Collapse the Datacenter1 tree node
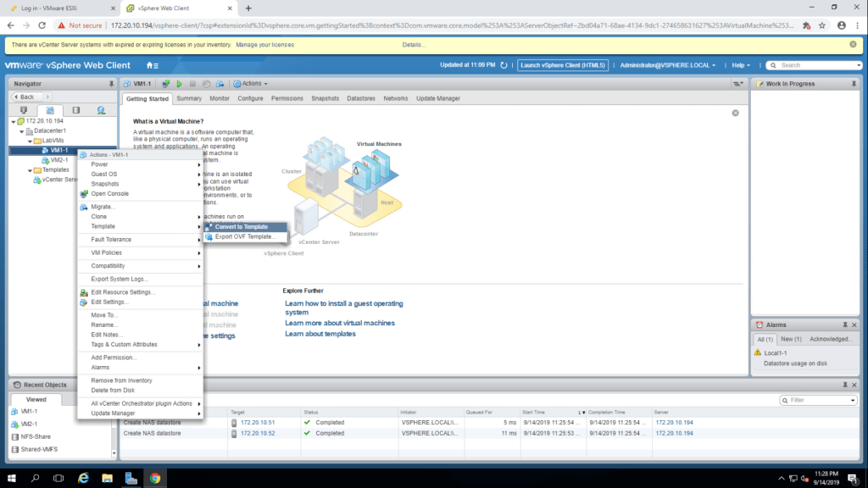Image resolution: width=868 pixels, height=488 pixels. point(20,131)
